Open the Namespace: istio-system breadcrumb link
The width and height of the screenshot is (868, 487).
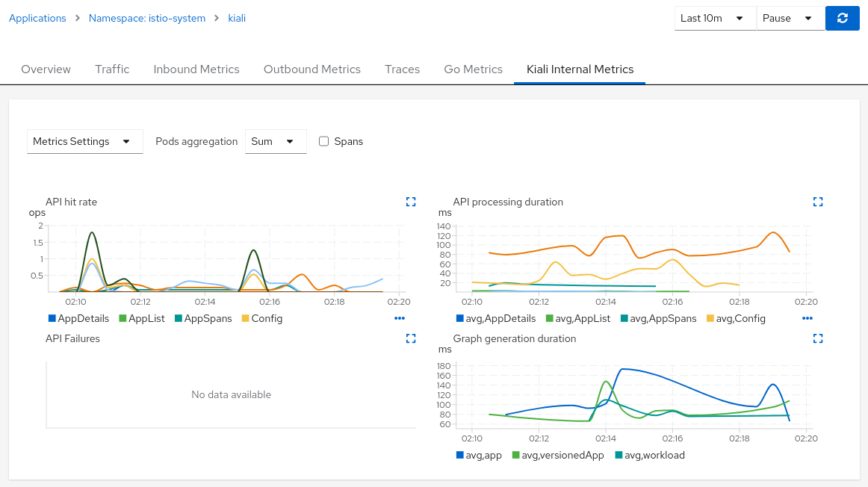tap(146, 18)
